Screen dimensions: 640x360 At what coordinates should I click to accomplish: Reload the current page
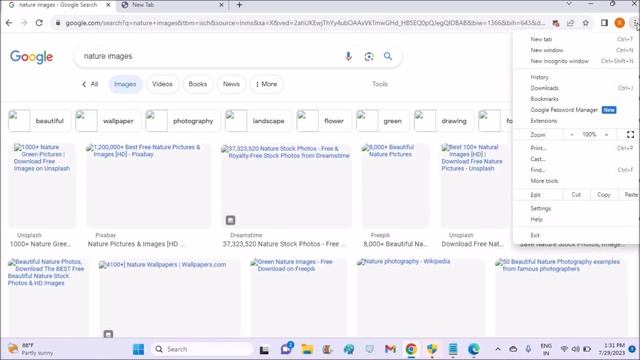(39, 23)
